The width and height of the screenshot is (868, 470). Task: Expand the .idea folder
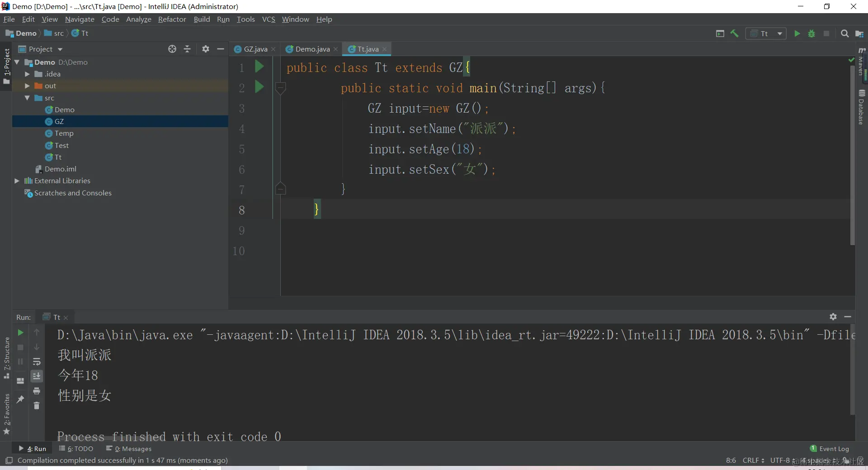click(x=27, y=74)
